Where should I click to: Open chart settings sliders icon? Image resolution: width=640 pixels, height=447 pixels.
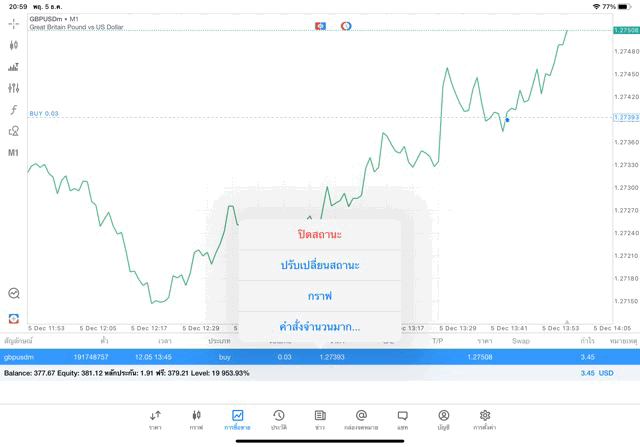point(14,88)
